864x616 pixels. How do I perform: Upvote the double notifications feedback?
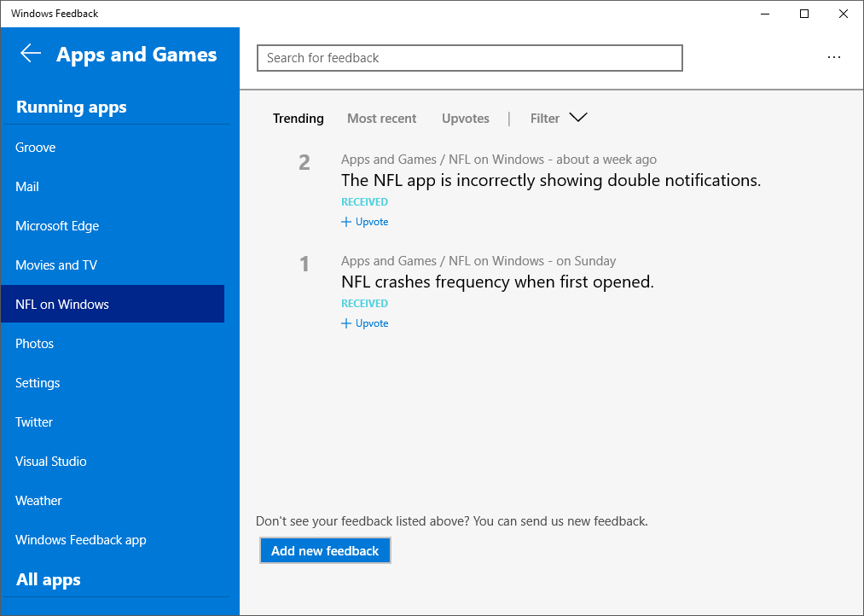(365, 222)
